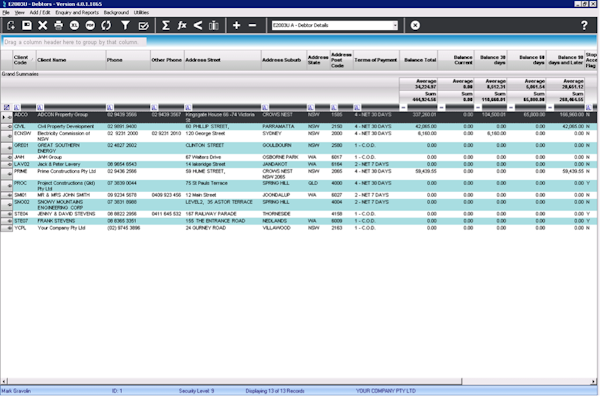This screenshot has width=600, height=396.
Task: Click the 120 George Street cell
Action: [223, 136]
